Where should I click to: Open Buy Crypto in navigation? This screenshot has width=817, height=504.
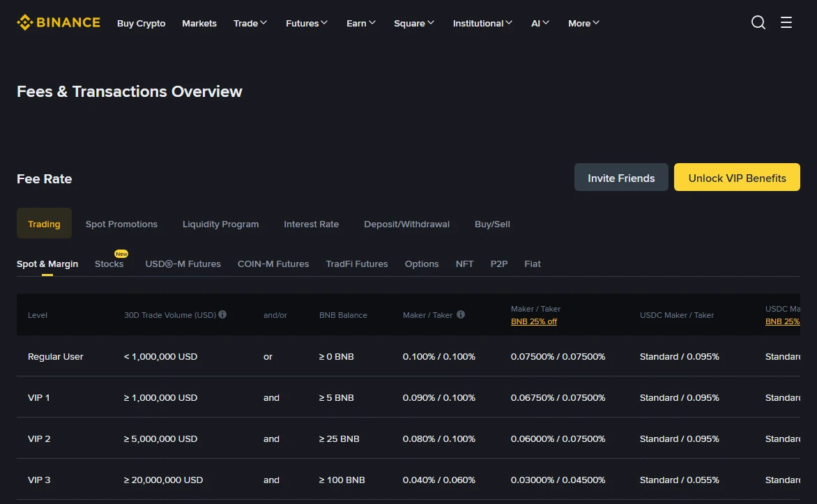[x=142, y=23]
